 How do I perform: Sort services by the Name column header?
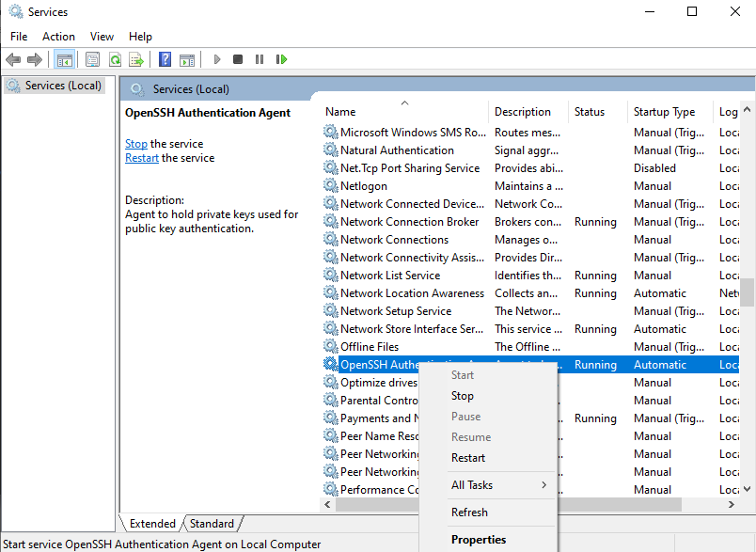point(404,112)
